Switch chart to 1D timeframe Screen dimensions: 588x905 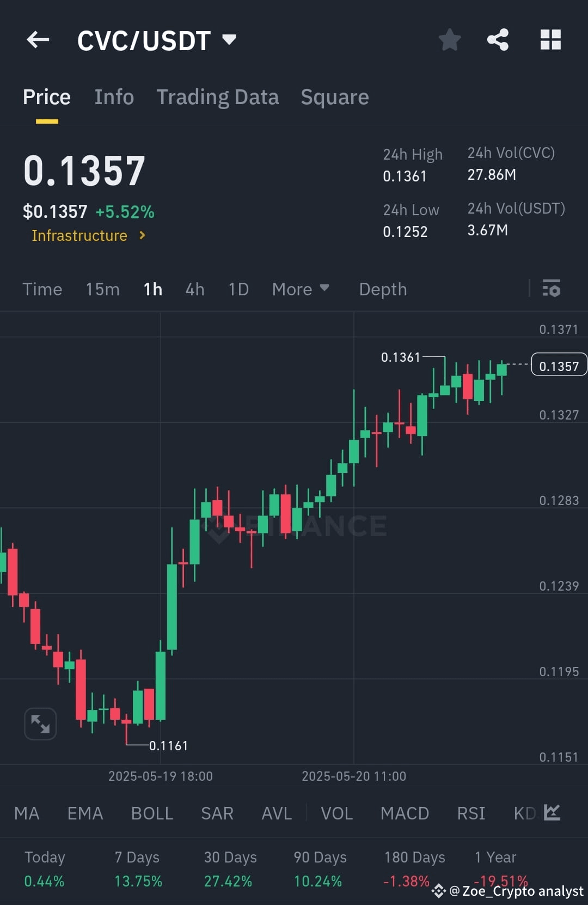(238, 289)
